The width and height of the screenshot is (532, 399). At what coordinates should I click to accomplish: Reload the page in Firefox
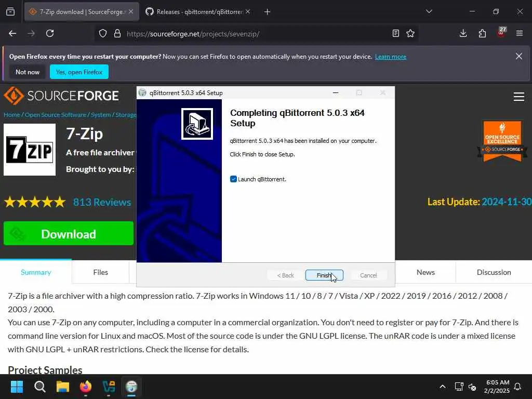click(50, 33)
